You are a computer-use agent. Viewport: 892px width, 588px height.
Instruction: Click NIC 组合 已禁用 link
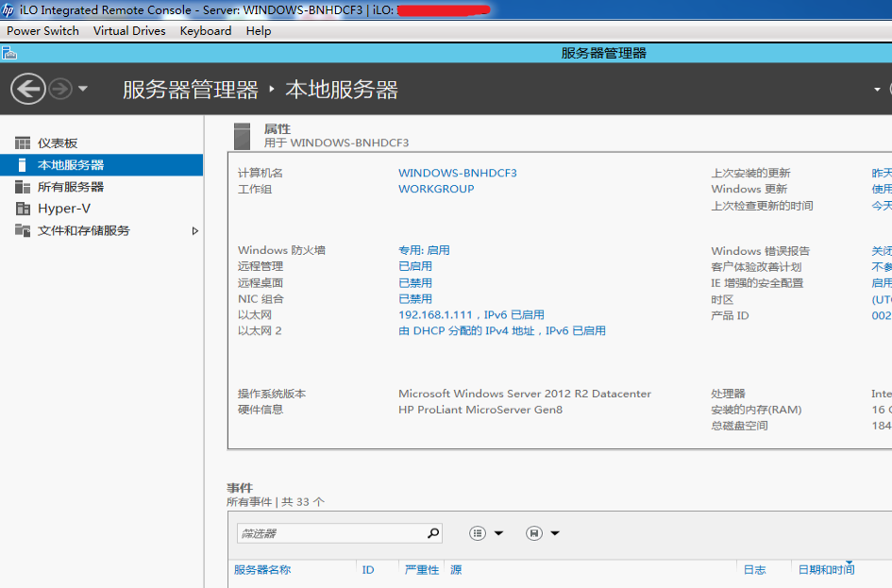(x=415, y=298)
